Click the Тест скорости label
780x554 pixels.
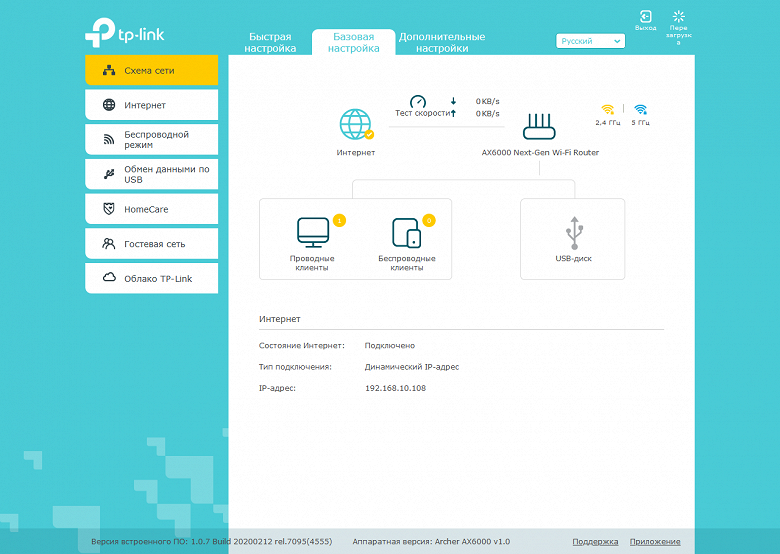[x=422, y=113]
